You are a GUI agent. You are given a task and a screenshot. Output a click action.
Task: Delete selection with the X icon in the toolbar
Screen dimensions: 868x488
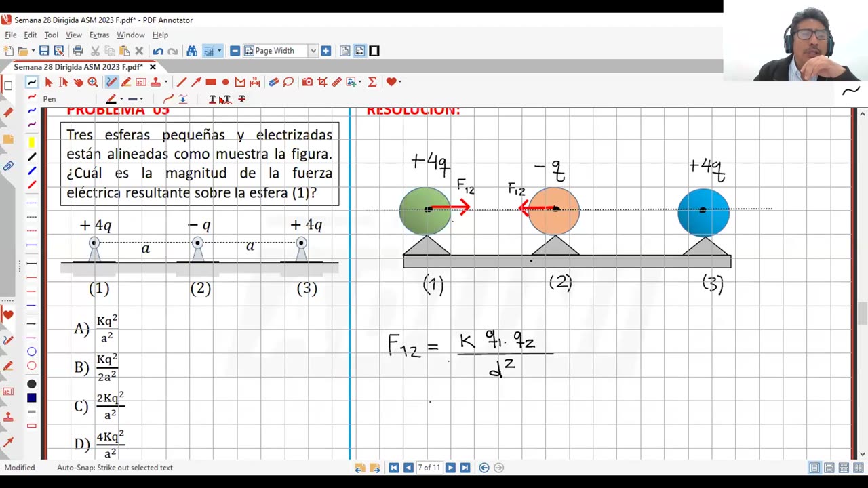pyautogui.click(x=139, y=51)
